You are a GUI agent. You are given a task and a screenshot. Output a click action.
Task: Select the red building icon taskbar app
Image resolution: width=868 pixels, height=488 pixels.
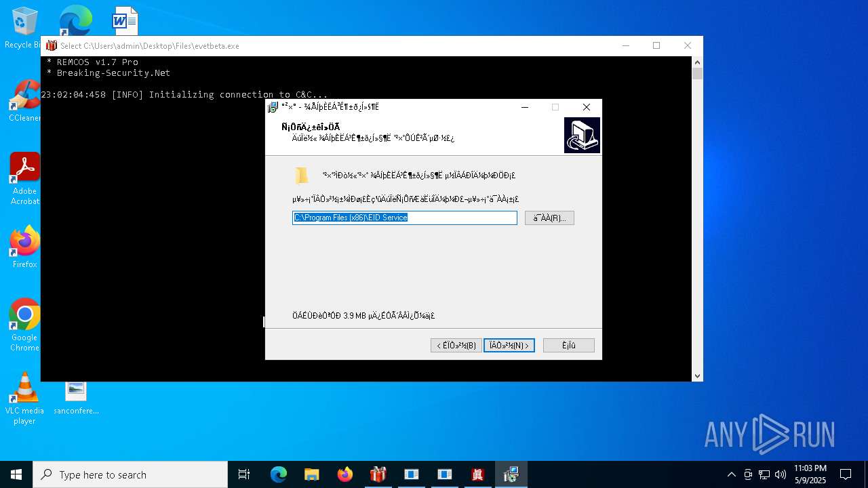(478, 474)
